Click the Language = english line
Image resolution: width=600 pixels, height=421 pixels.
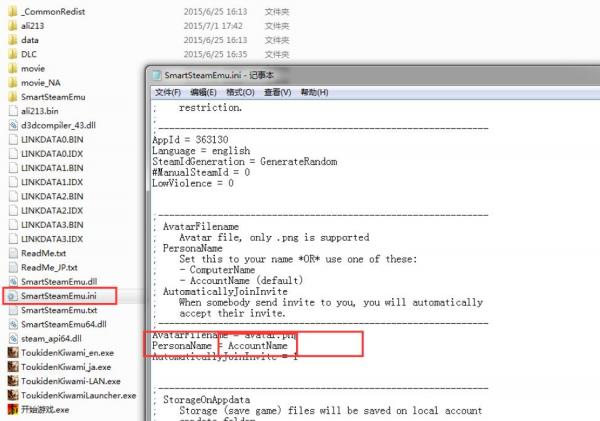click(x=201, y=150)
